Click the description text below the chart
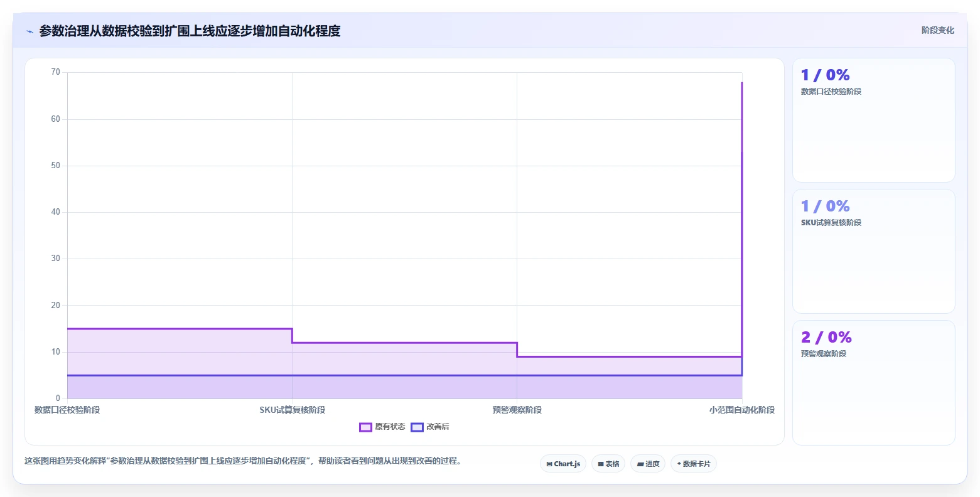The width and height of the screenshot is (980, 497). coord(244,461)
